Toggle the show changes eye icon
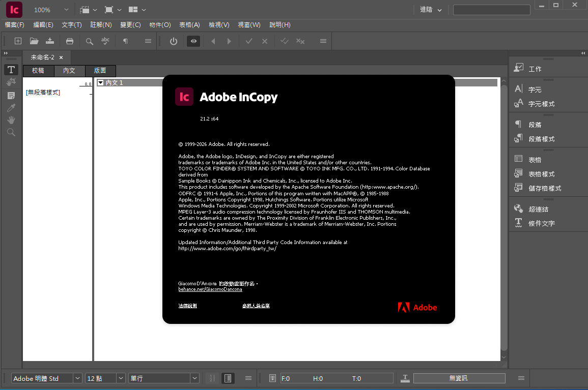This screenshot has width=588, height=390. tap(193, 41)
